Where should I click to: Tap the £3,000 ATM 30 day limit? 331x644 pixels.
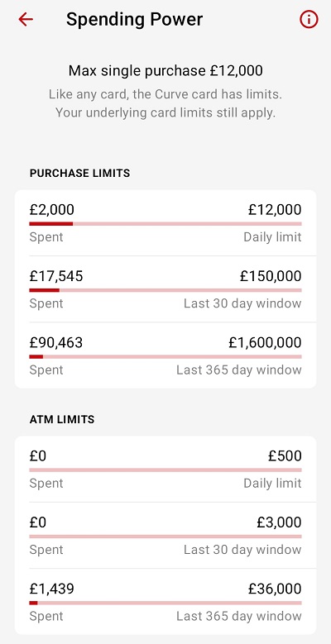[x=279, y=522]
